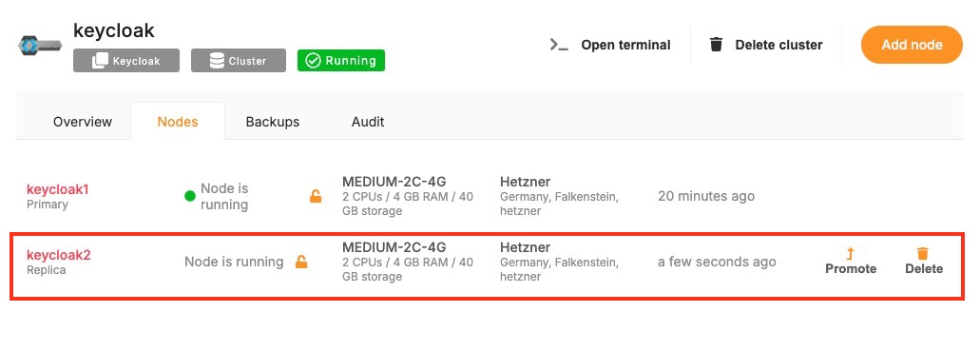Open the keycloak2 replica node link
The image size is (980, 351).
point(59,255)
